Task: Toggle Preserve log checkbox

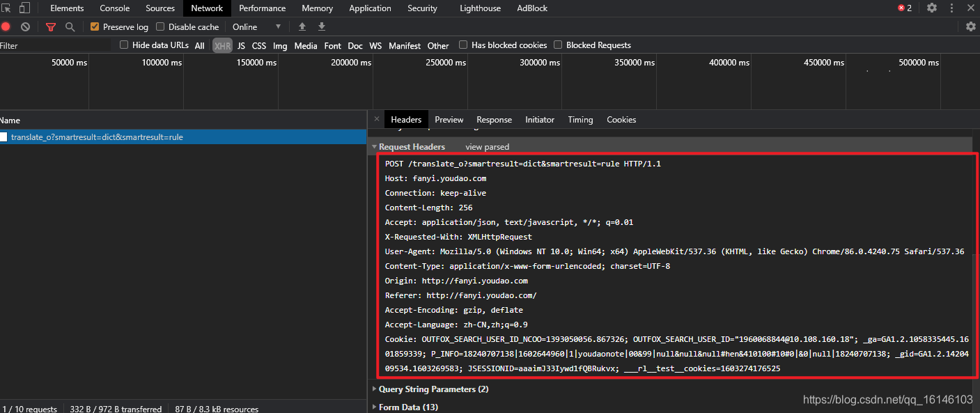Action: click(95, 27)
